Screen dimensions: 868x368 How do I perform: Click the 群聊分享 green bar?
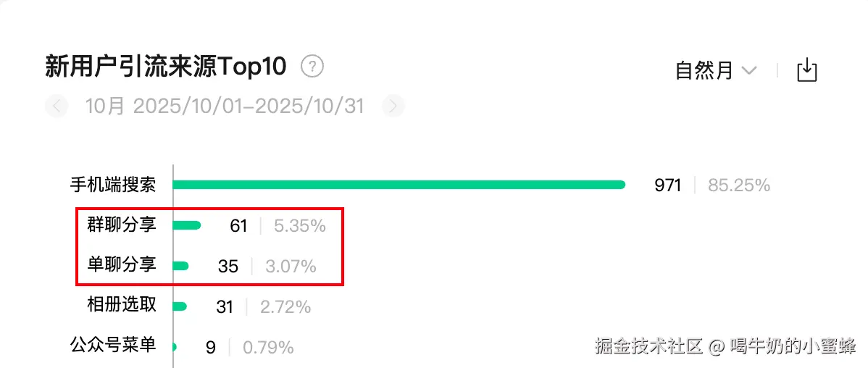[x=186, y=225]
